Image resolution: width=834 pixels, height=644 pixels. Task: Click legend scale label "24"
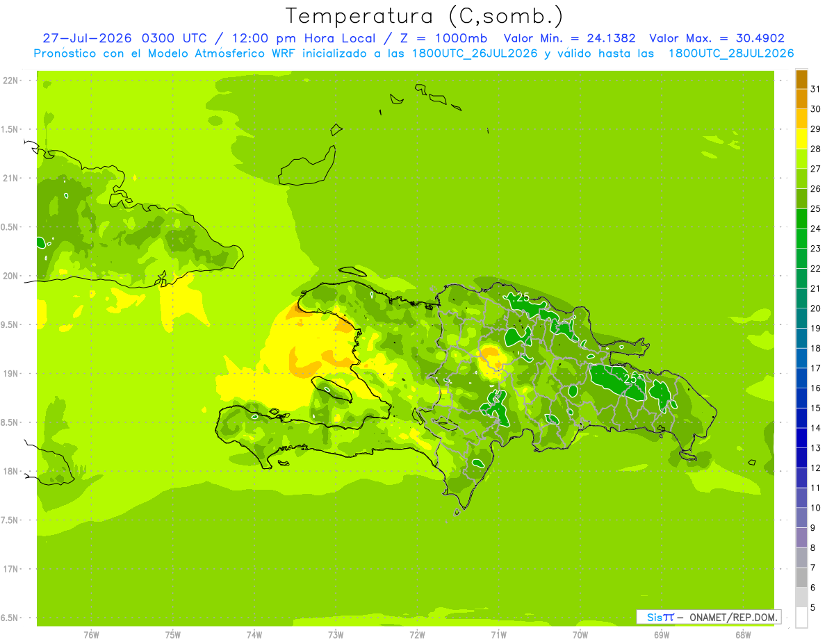tap(815, 229)
